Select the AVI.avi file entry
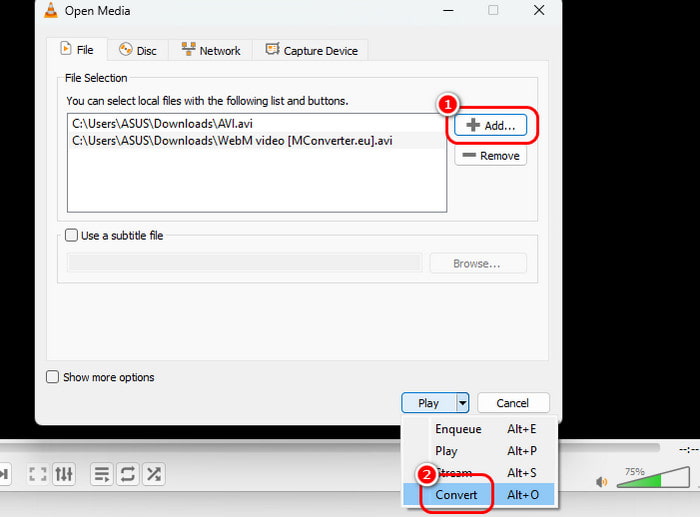 tap(256, 123)
